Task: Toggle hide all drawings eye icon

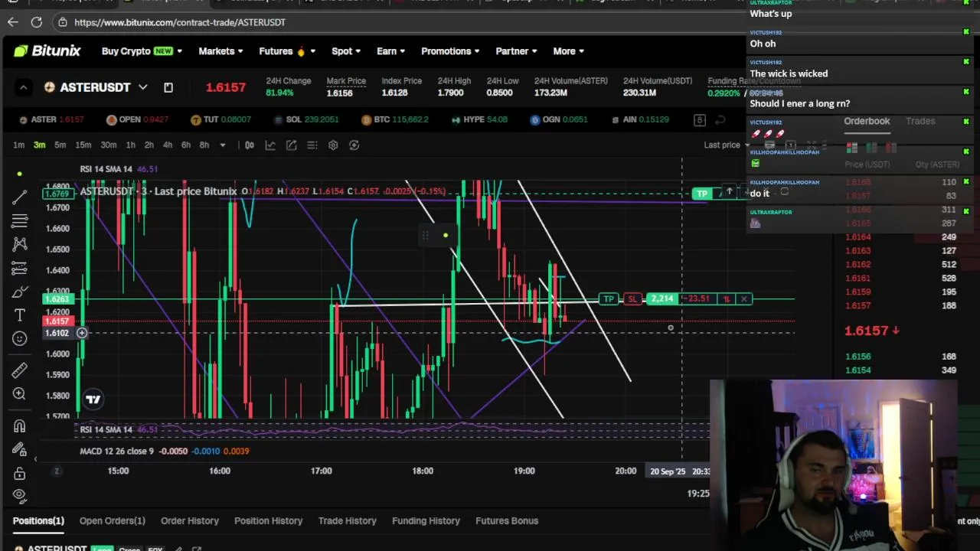Action: pos(20,495)
